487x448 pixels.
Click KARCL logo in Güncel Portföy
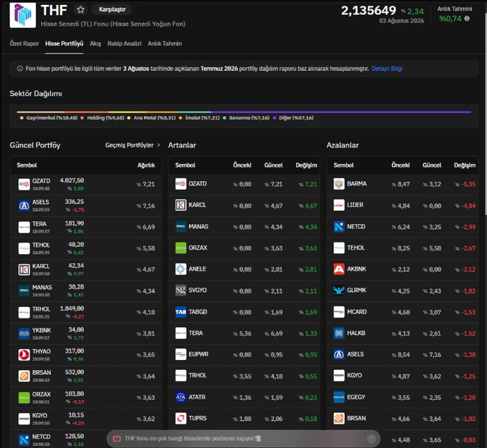[x=24, y=270]
